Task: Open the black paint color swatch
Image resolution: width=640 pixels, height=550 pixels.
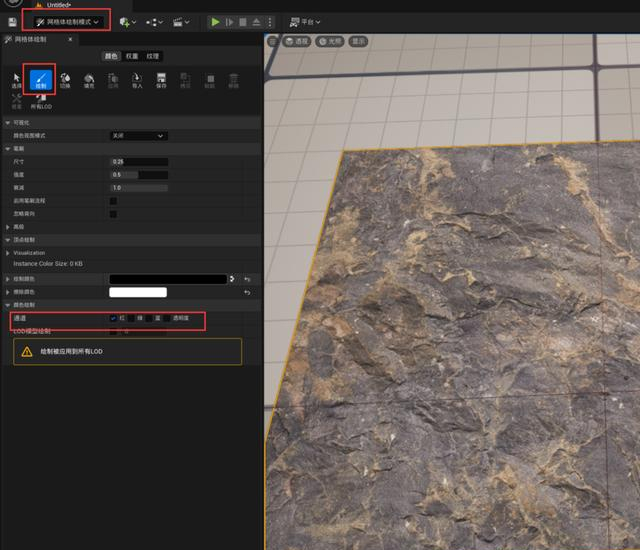Action: (x=168, y=279)
